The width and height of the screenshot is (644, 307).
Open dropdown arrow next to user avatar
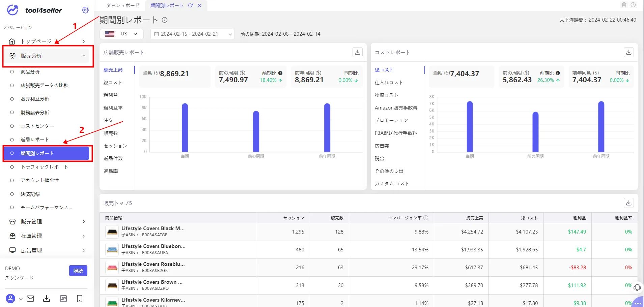pos(21,299)
